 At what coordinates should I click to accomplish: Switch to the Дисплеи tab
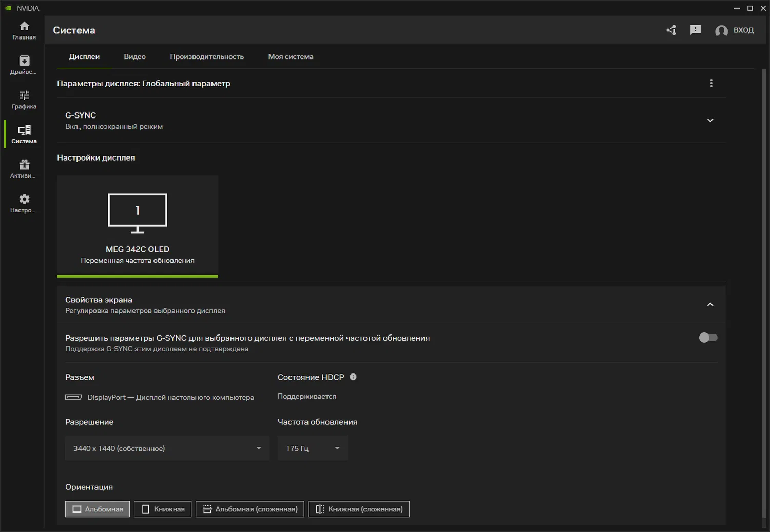click(x=84, y=57)
